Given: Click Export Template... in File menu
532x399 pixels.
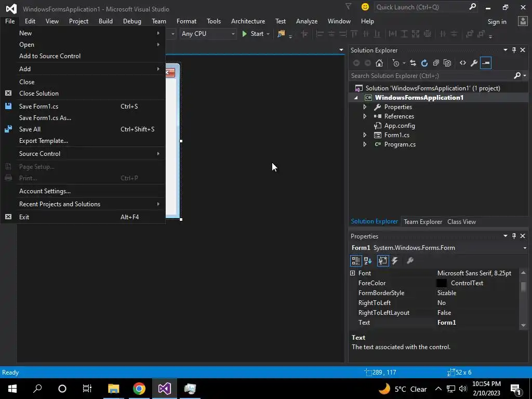Looking at the screenshot, I should (83, 141).
